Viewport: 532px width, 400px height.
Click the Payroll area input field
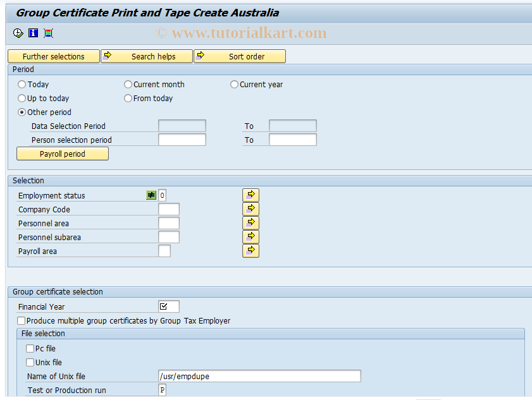[164, 251]
